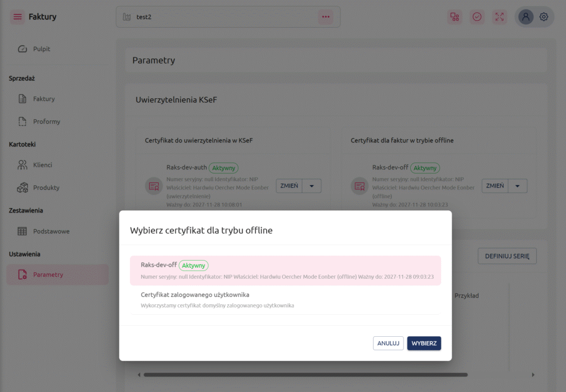Open the user profile avatar
This screenshot has width=566, height=392.
pyautogui.click(x=526, y=17)
